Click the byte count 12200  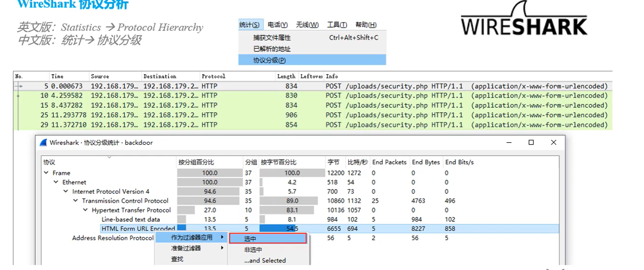[x=336, y=173]
